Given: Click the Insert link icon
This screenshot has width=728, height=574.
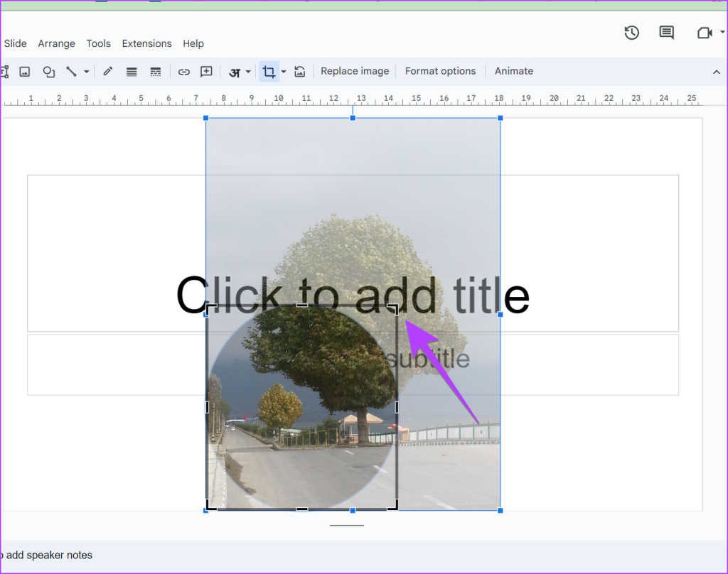Looking at the screenshot, I should pos(184,71).
